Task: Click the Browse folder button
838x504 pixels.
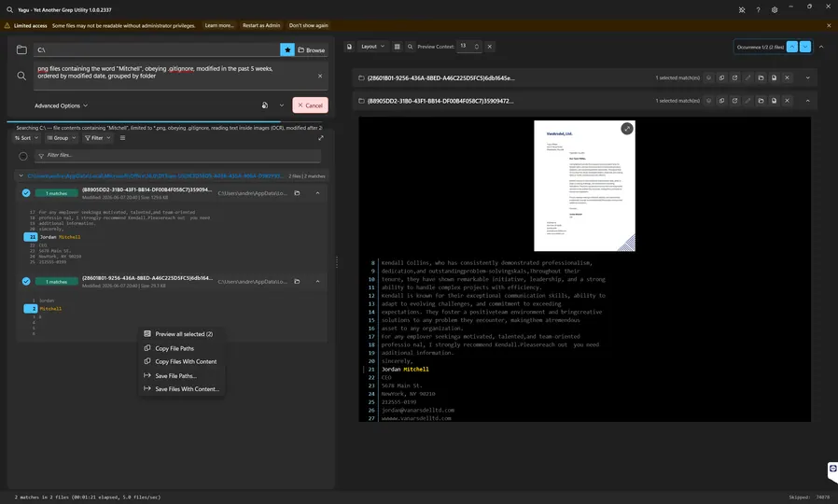Action: point(311,49)
